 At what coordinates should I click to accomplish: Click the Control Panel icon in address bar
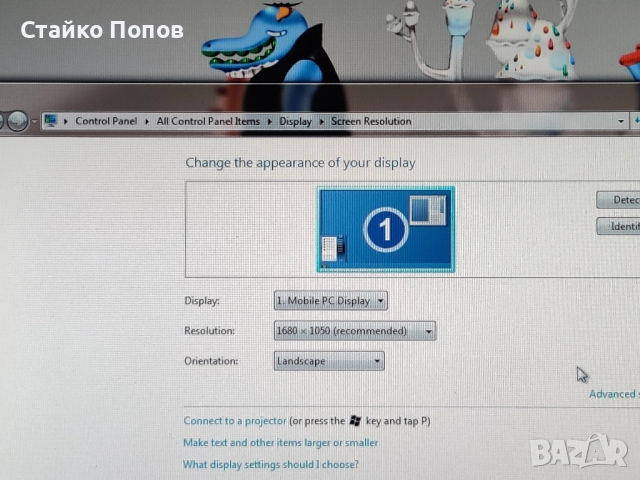point(51,121)
